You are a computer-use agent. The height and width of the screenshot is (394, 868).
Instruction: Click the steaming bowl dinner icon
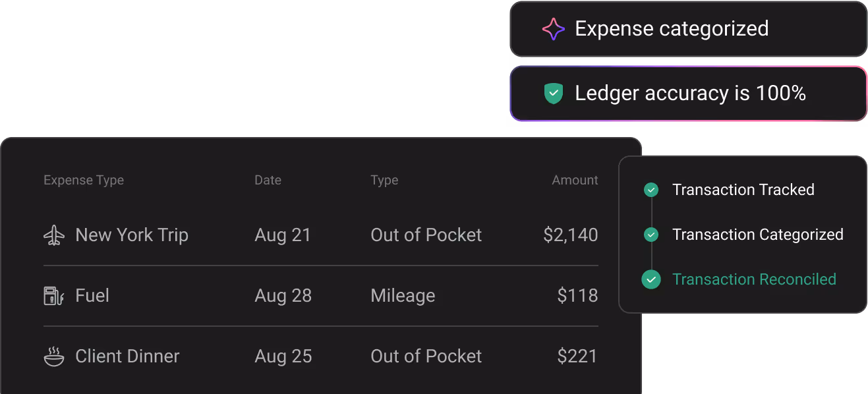[x=54, y=356]
